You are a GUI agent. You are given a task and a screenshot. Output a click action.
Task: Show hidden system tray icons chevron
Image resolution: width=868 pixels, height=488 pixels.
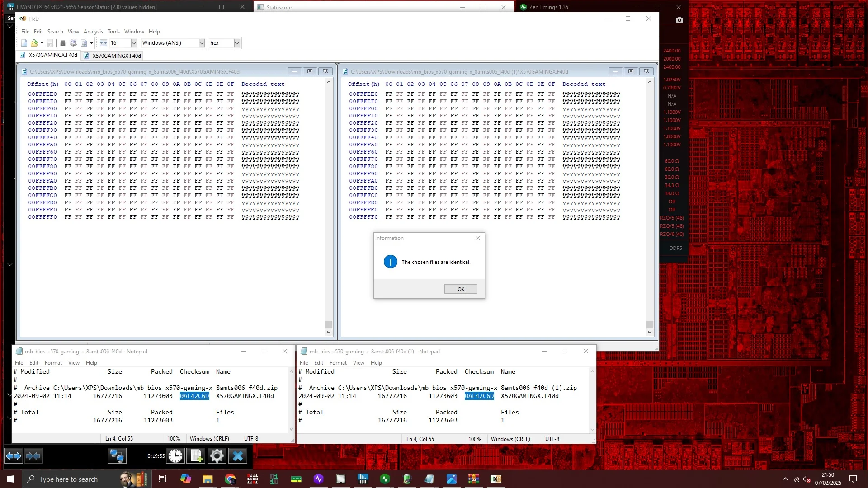(x=785, y=479)
